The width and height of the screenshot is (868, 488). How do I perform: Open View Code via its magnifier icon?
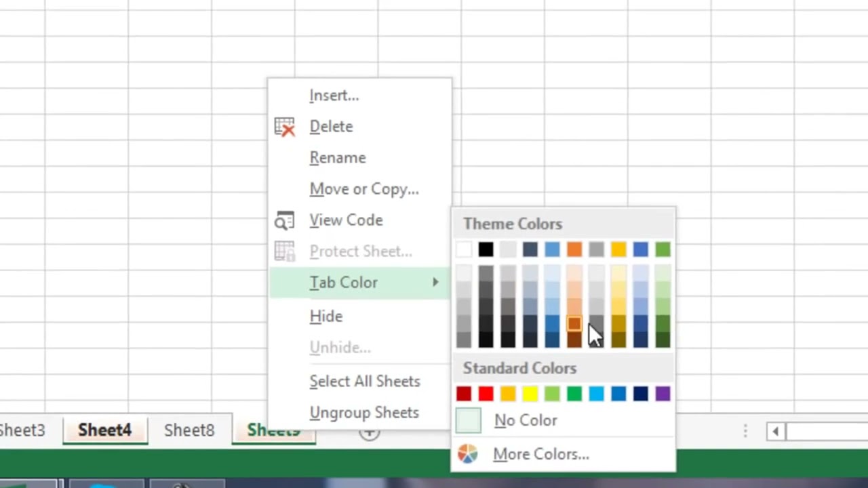[x=285, y=220]
